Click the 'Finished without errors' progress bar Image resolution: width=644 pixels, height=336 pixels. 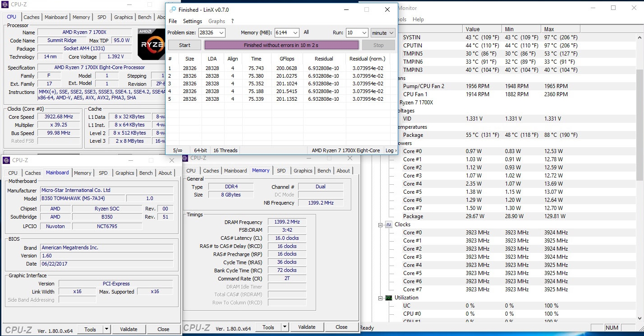tap(281, 45)
